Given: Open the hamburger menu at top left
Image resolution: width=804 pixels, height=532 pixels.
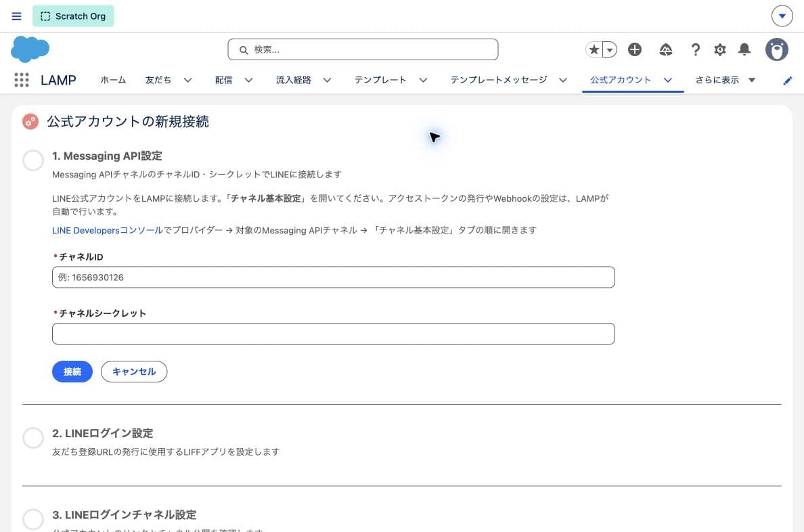Looking at the screenshot, I should pos(16,16).
